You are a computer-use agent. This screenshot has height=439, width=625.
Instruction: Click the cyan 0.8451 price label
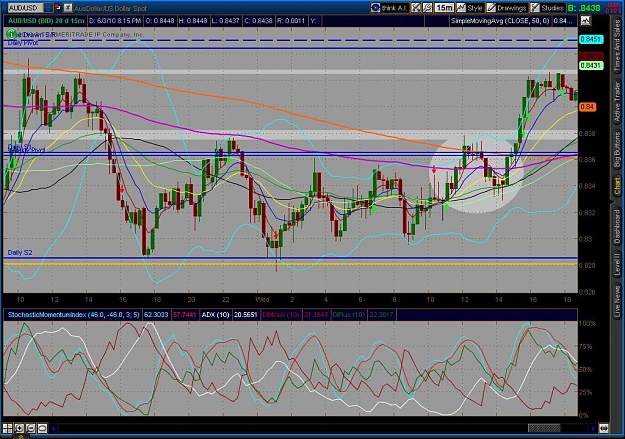point(591,39)
